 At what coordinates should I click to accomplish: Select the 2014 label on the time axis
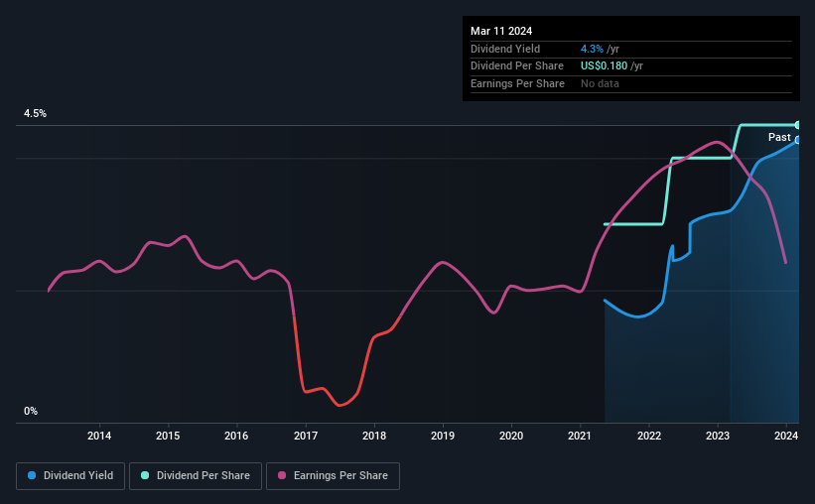[x=98, y=436]
